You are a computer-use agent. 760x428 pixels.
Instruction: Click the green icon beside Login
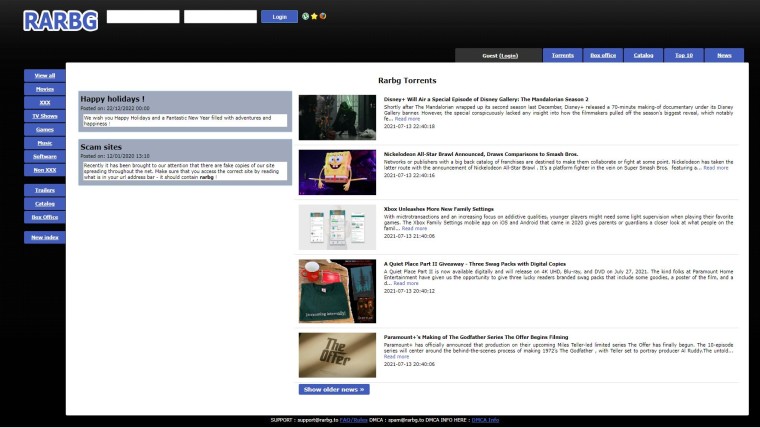tap(306, 16)
